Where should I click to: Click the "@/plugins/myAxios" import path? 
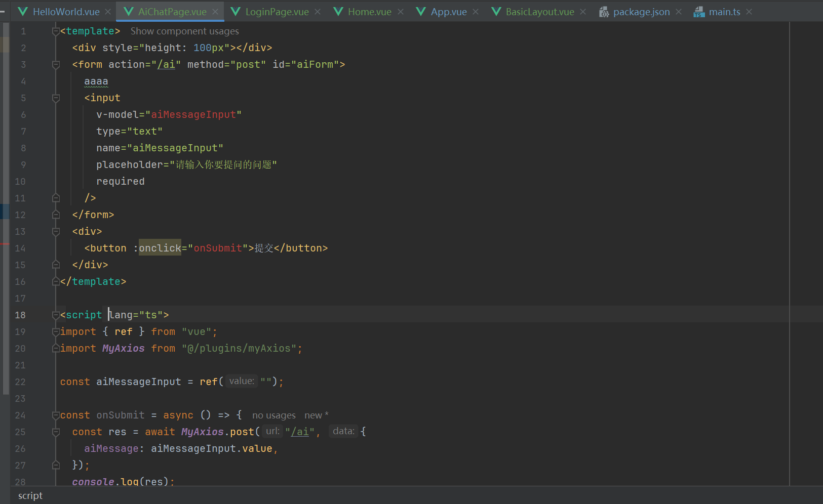click(x=239, y=348)
